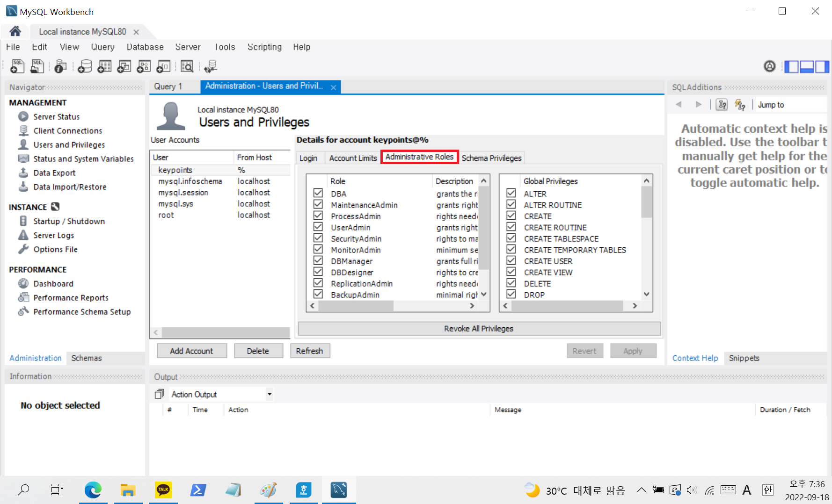
Task: Uncheck the DROP global privilege
Action: click(x=511, y=294)
